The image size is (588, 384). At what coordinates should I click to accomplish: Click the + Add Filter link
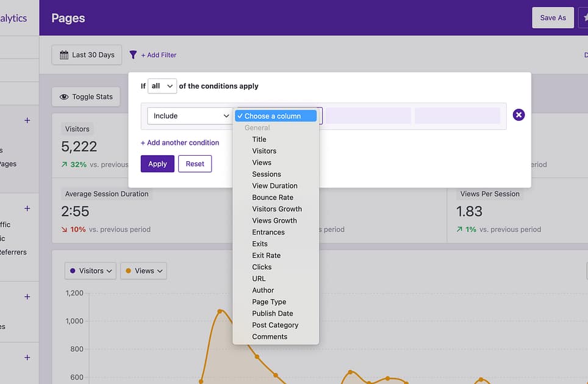click(x=159, y=55)
